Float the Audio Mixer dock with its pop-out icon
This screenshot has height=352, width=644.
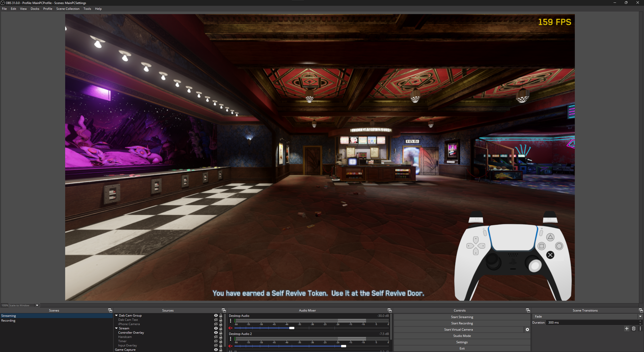[389, 311]
